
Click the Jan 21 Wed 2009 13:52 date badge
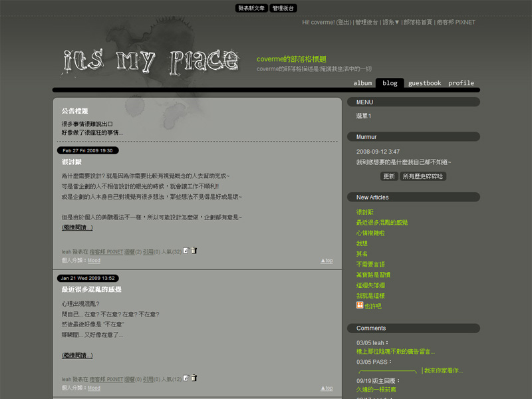(x=88, y=278)
